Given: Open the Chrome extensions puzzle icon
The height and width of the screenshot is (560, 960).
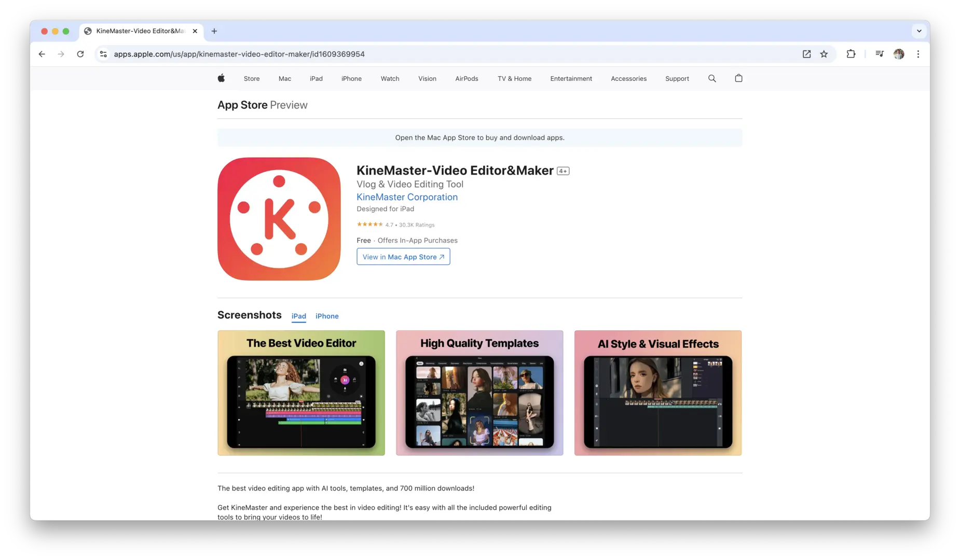Looking at the screenshot, I should click(851, 54).
